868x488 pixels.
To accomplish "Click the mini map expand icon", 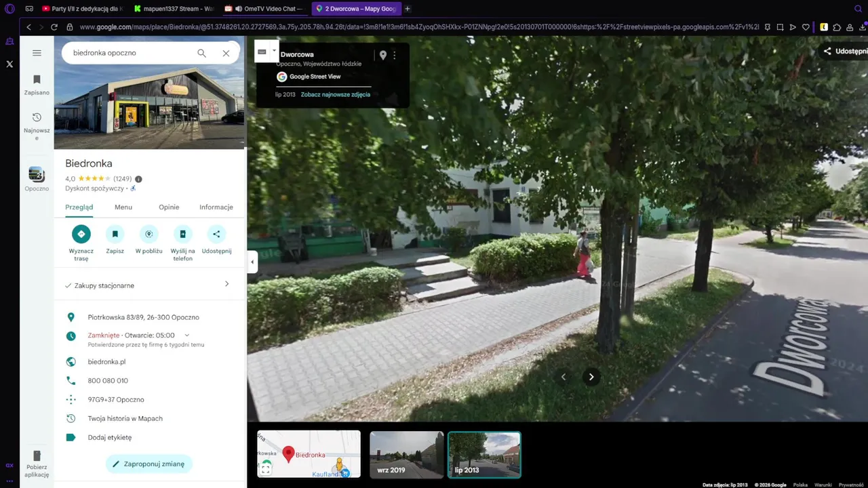I will 266,468.
